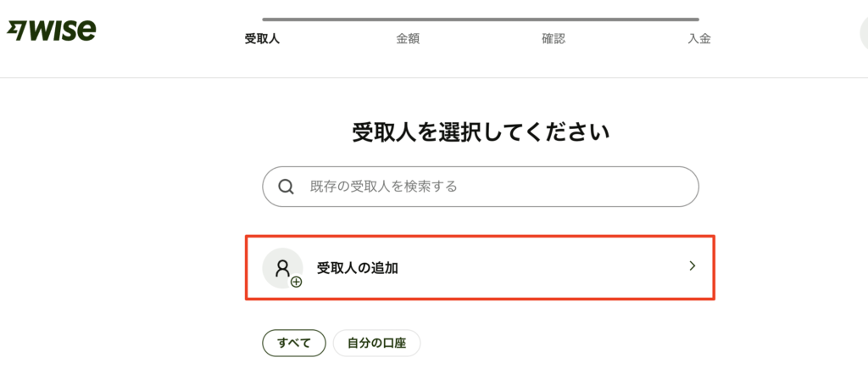Click the add-person avatar icon
This screenshot has width=868, height=369.
point(282,268)
